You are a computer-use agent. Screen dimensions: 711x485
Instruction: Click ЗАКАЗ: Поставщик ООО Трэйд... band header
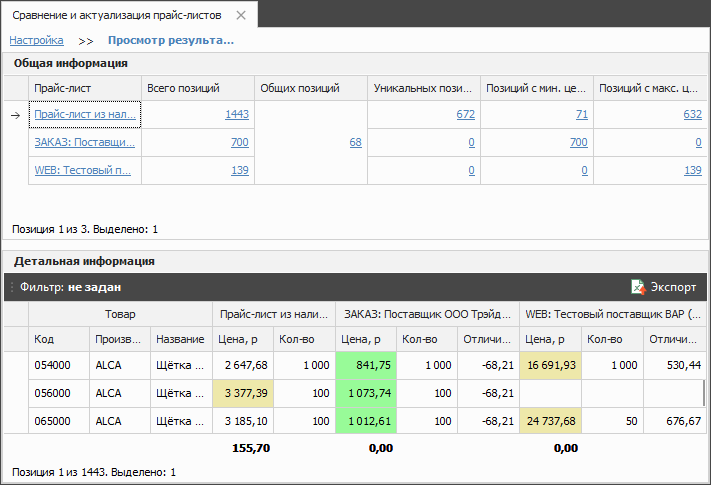point(427,314)
